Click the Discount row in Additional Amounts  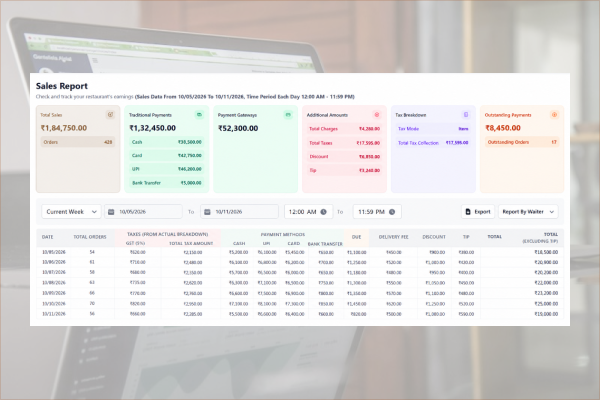tap(344, 157)
